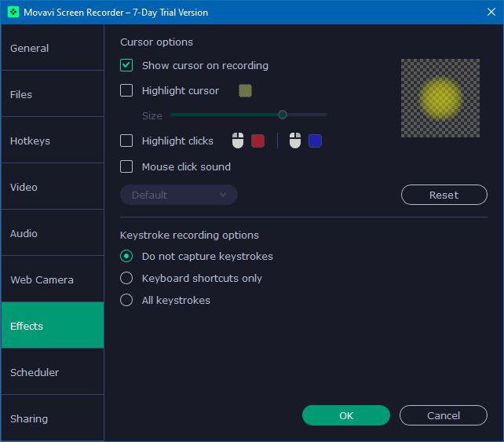Close the preferences window
504x442 pixels.
pos(491,12)
